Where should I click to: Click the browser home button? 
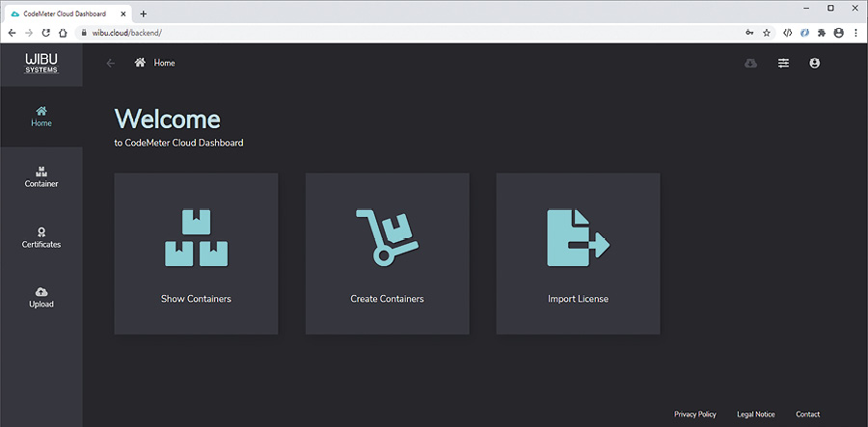coord(63,33)
